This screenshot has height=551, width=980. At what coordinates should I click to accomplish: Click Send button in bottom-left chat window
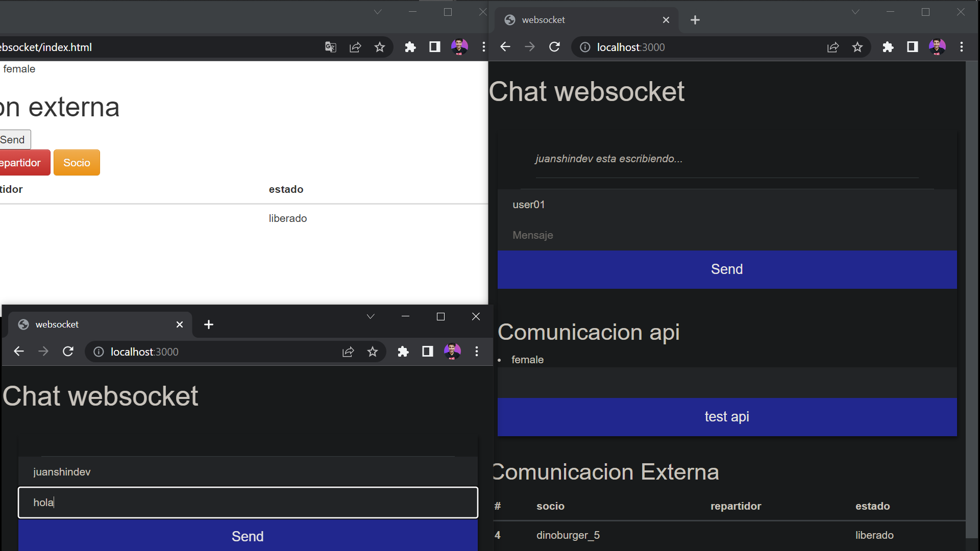248,536
